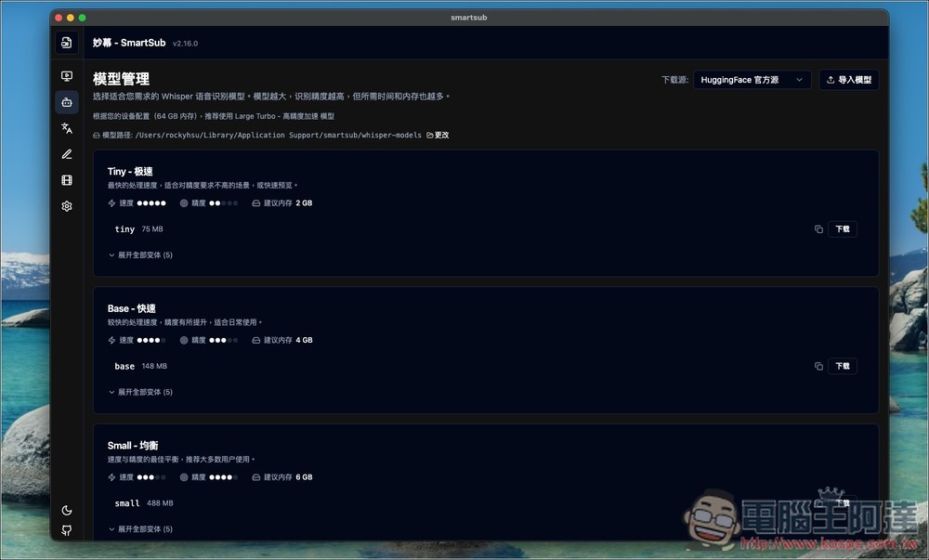Screen dimensions: 929x560
Task: Click the small model name text
Action: coord(126,503)
